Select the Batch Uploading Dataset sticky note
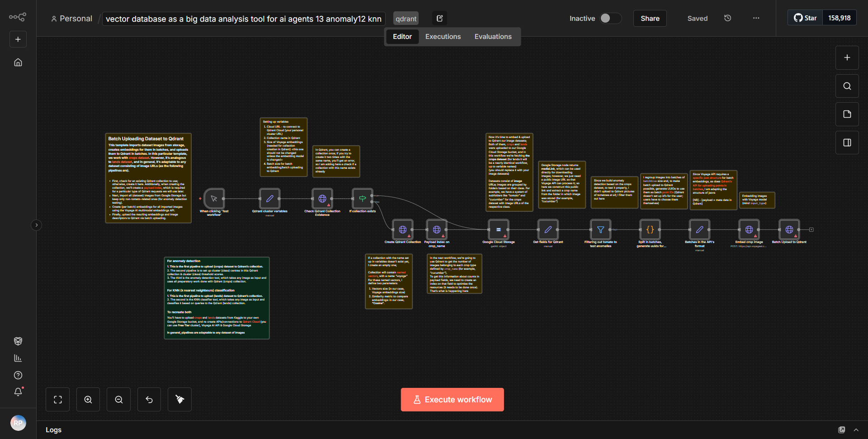This screenshot has height=439, width=868. point(148,178)
